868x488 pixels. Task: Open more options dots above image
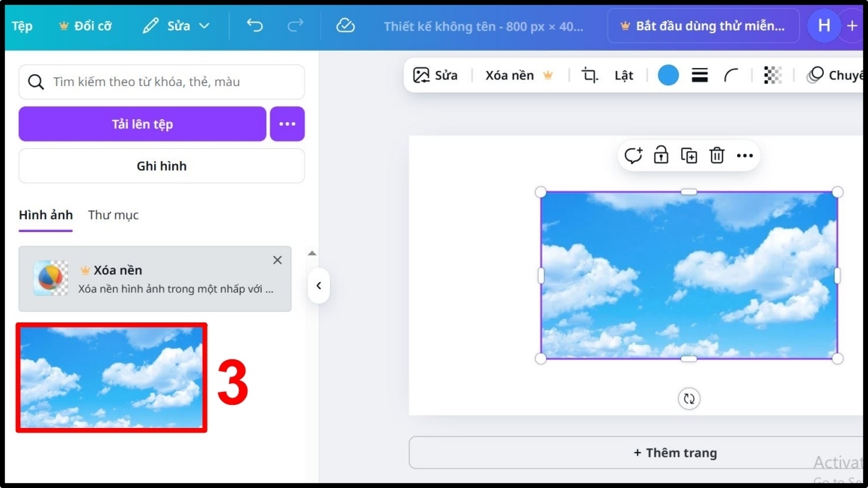745,155
